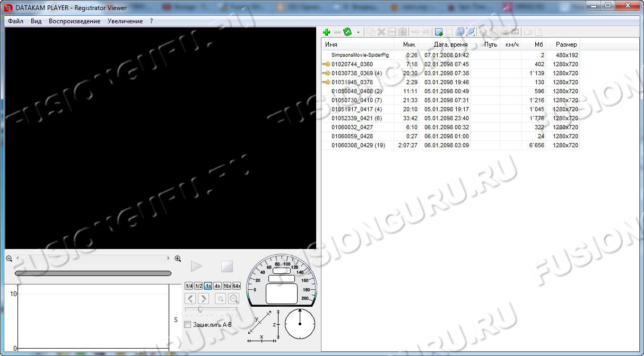Image resolution: width=644 pixels, height=356 pixels.
Task: Start playback with the Play button
Action: coord(196,266)
